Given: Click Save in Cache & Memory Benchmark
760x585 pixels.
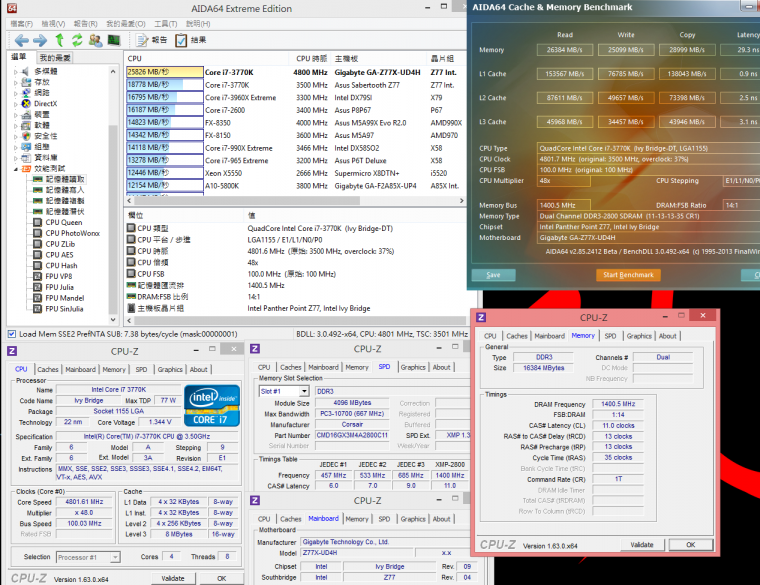Looking at the screenshot, I should click(493, 274).
